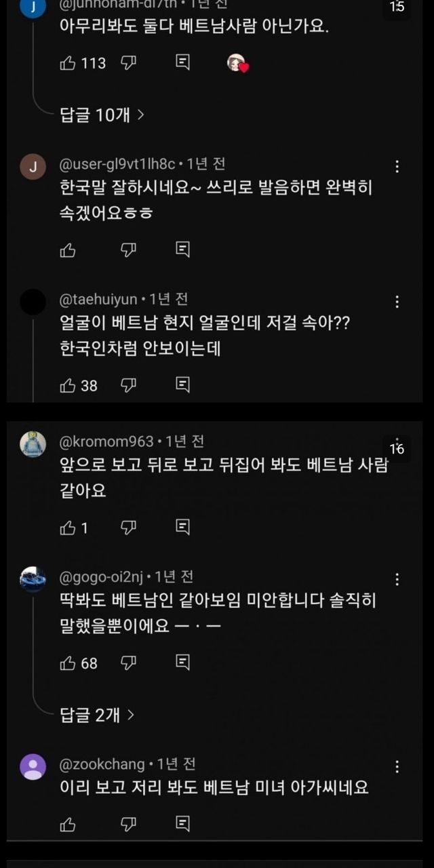Expand the 답글 10개 replies thread
This screenshot has width=434, height=868.
[102, 115]
